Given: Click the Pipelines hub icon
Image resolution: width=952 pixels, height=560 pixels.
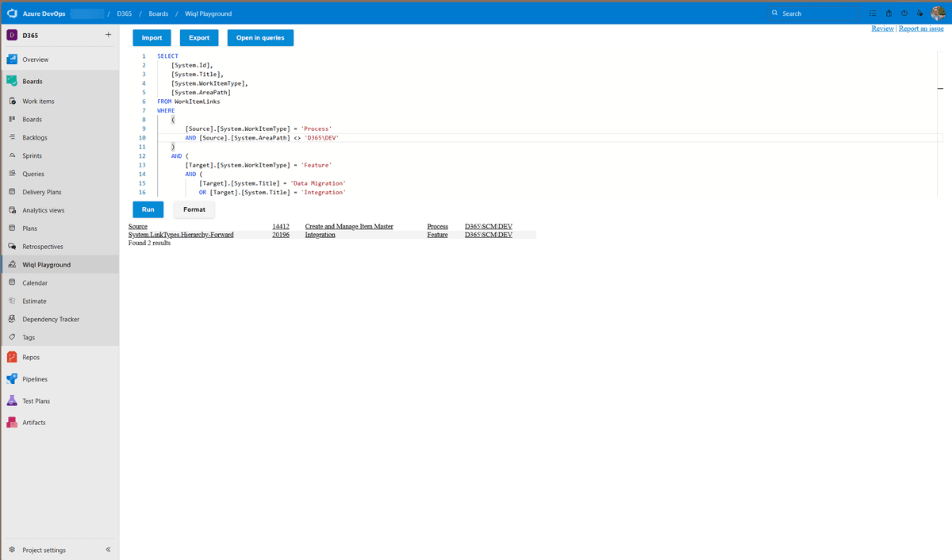Looking at the screenshot, I should (x=12, y=379).
